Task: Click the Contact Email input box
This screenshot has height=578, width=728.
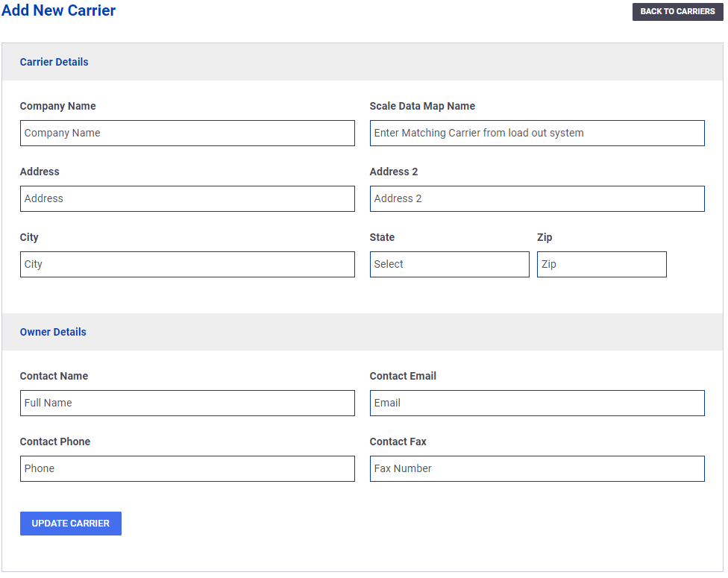Action: 536,403
